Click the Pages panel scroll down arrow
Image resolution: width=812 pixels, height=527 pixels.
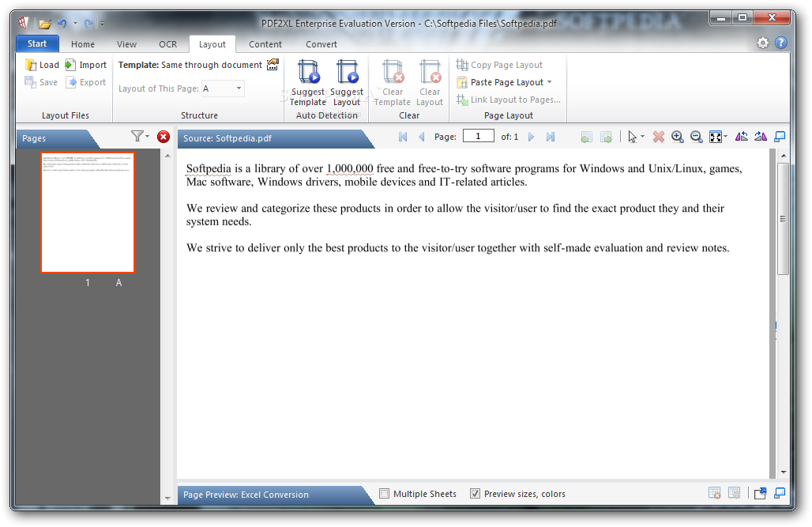coord(167,498)
